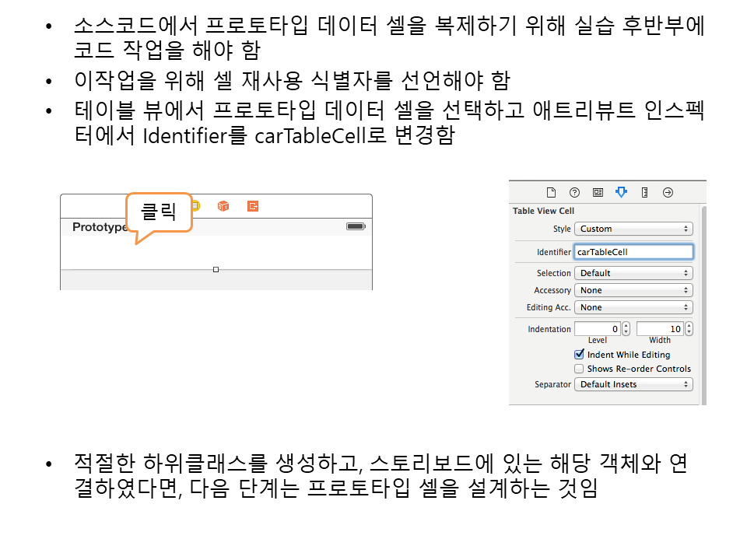747x560 pixels.
Task: Click the orange Exit icon
Action: (253, 206)
